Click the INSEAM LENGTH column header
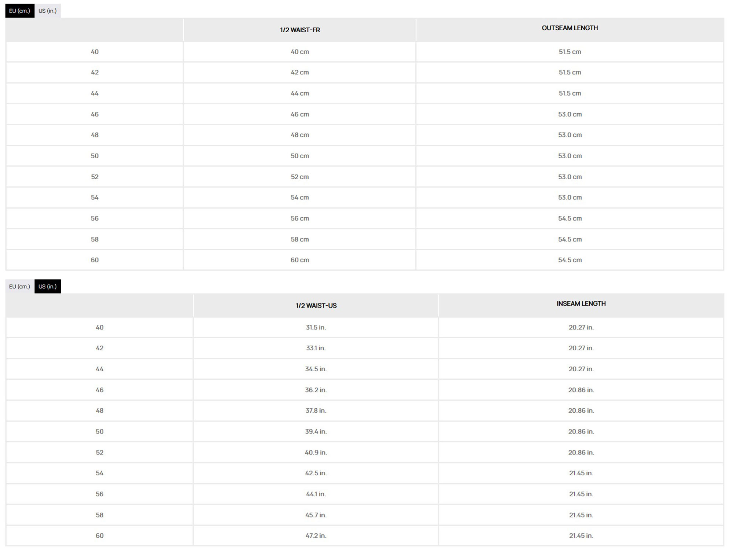The width and height of the screenshot is (733, 560). [x=581, y=303]
